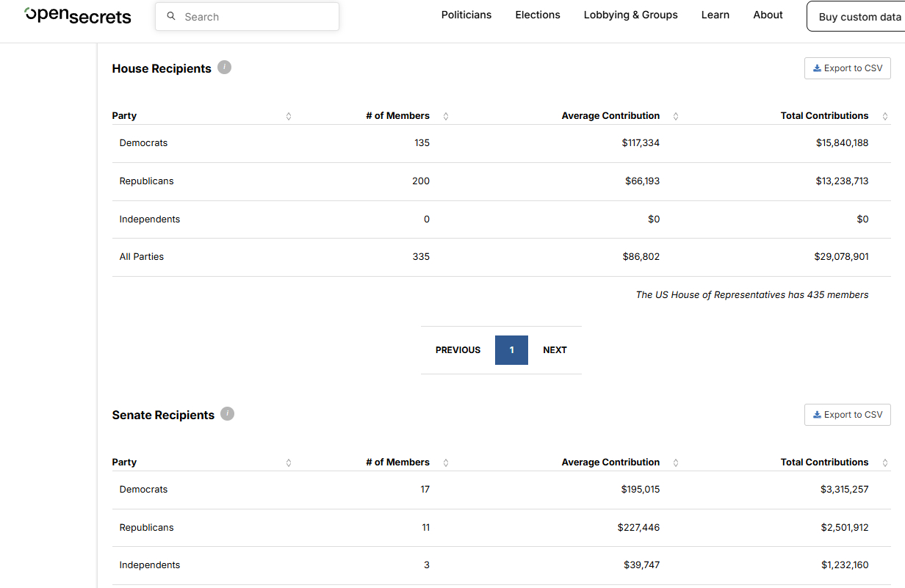Export House Recipients to CSV
The height and width of the screenshot is (588, 905).
point(847,68)
